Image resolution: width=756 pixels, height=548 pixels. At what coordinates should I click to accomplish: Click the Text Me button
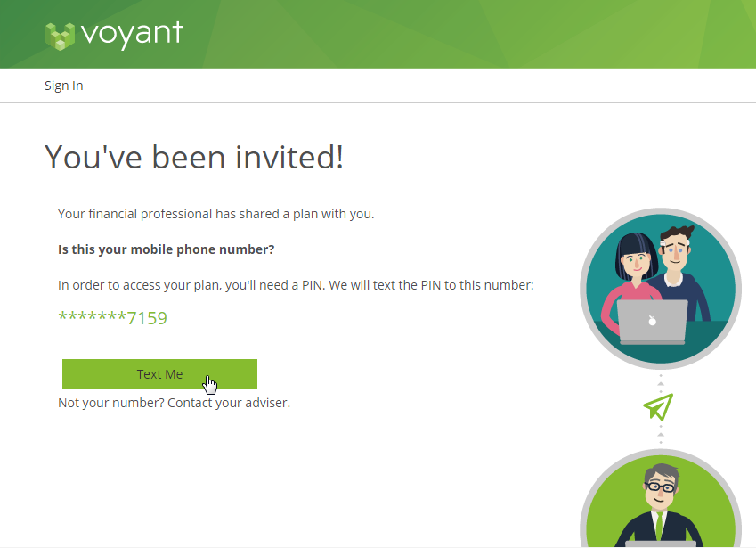[x=159, y=374]
